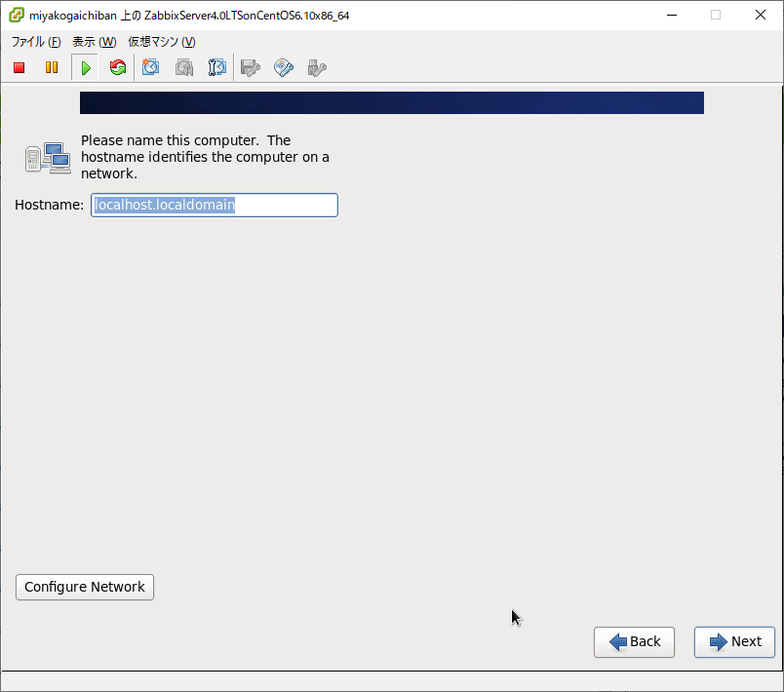784x692 pixels.
Task: Open the ファイル (F) menu
Action: 36,42
